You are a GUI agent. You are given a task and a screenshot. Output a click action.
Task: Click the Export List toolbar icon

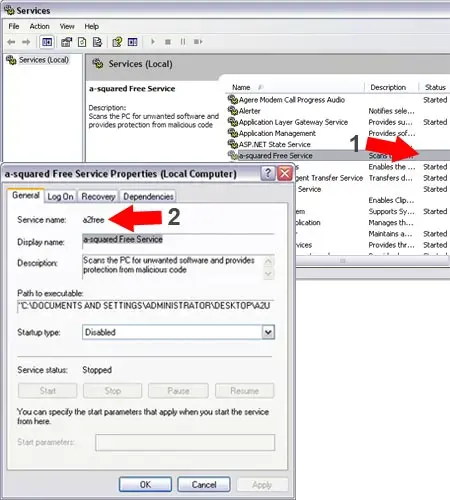click(x=97, y=42)
